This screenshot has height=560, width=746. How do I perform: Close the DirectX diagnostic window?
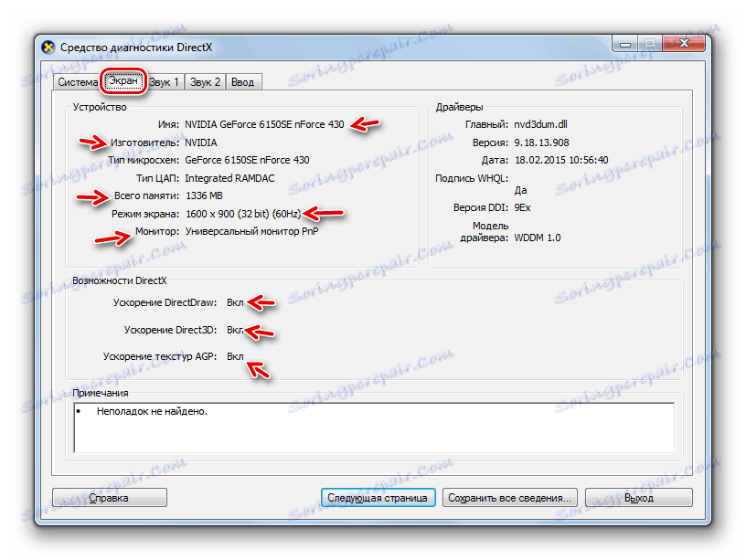pos(684,43)
